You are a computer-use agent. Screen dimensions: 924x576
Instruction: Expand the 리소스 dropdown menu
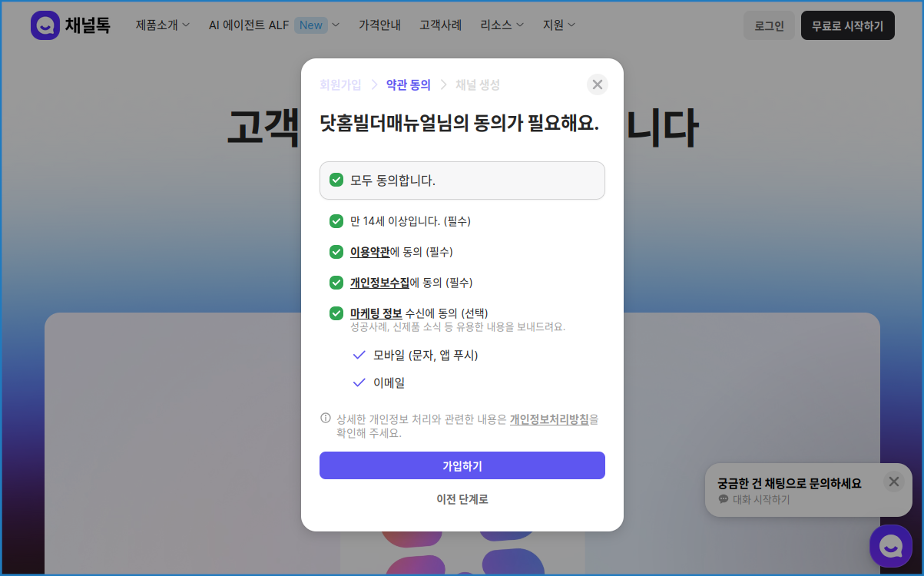point(502,25)
